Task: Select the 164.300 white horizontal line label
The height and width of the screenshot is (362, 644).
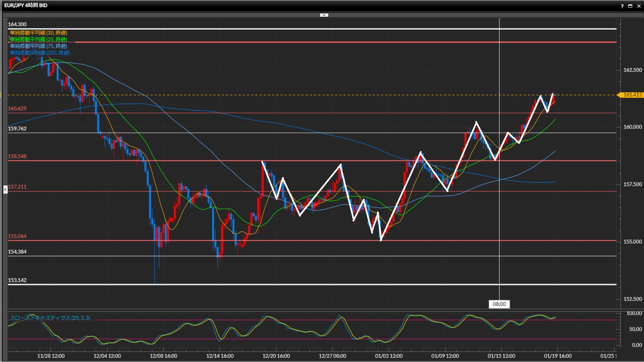Action: point(17,24)
